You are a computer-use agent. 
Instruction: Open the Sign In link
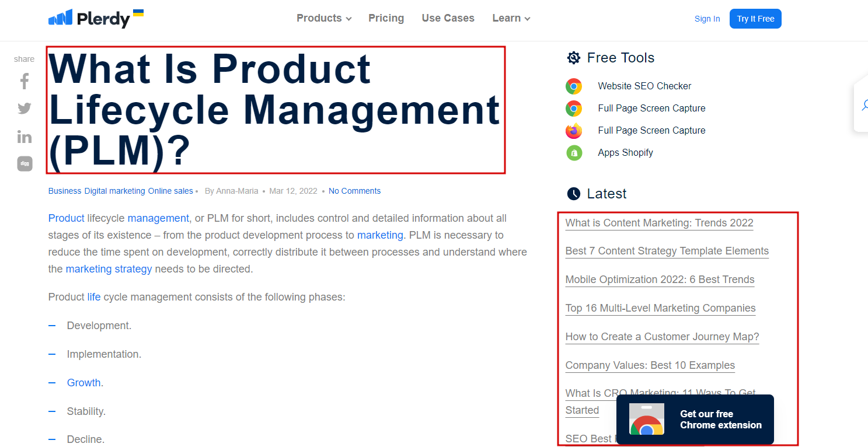click(707, 18)
